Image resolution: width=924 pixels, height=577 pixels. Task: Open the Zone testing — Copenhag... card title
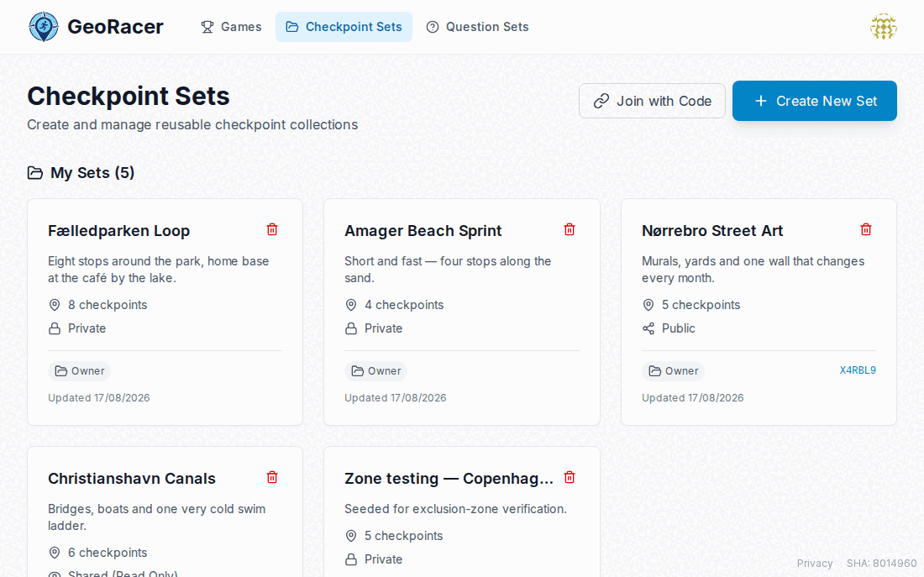point(449,478)
